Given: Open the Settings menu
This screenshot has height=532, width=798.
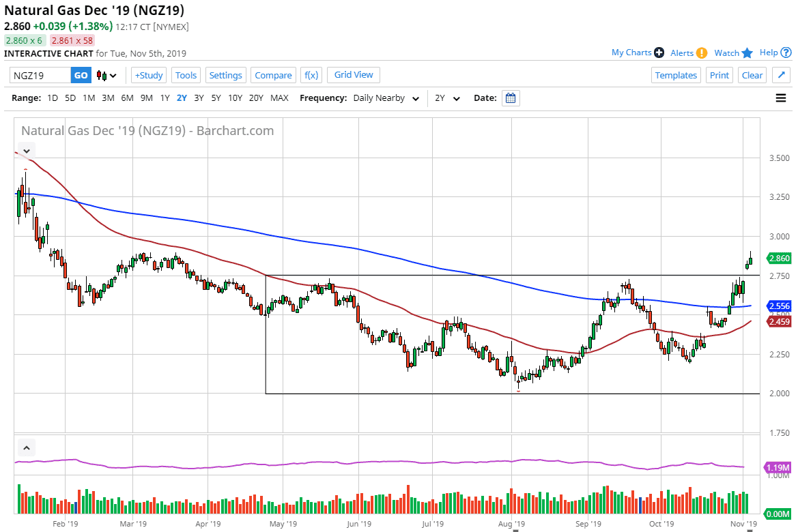Looking at the screenshot, I should tap(225, 75).
